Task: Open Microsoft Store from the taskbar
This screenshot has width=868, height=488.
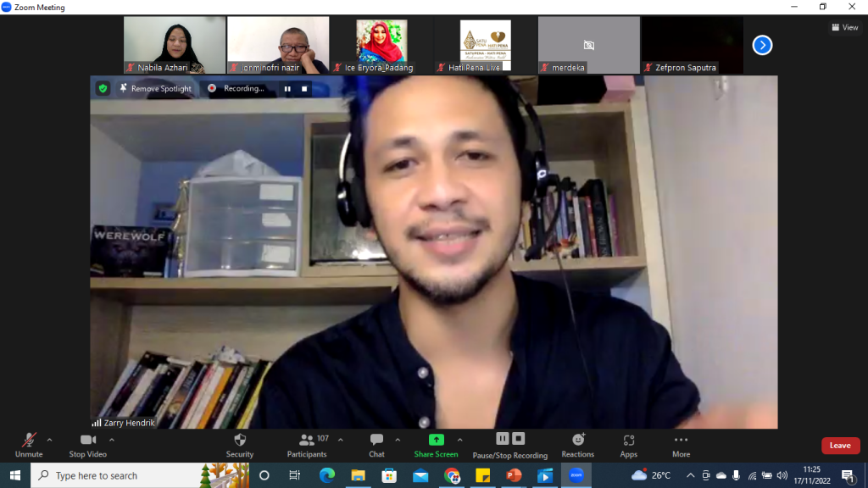Action: coord(389,475)
